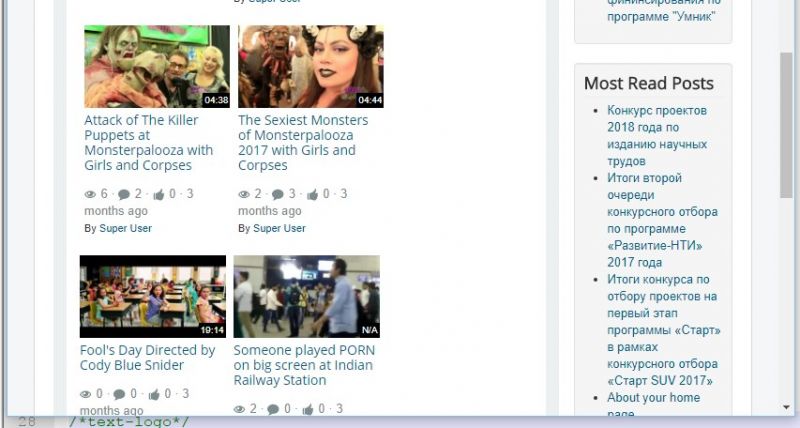Open the Indian Railway Station video thumbnail
This screenshot has width=800, height=428.
pos(307,296)
